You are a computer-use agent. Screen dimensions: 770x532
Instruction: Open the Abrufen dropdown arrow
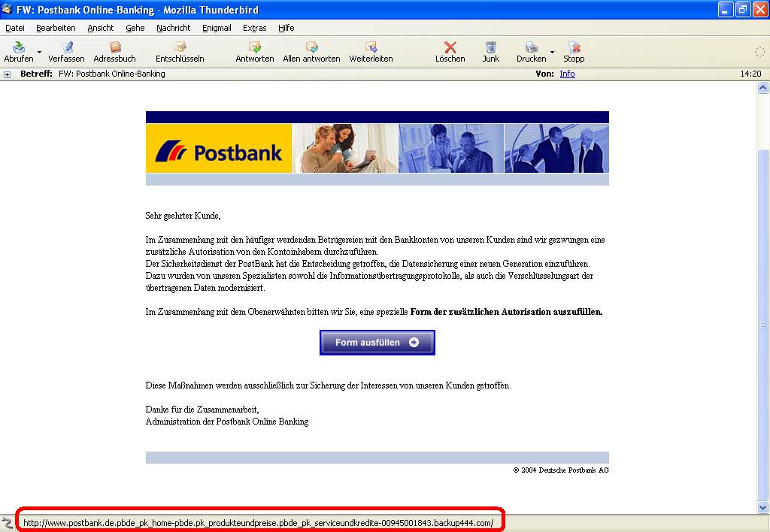(40, 52)
